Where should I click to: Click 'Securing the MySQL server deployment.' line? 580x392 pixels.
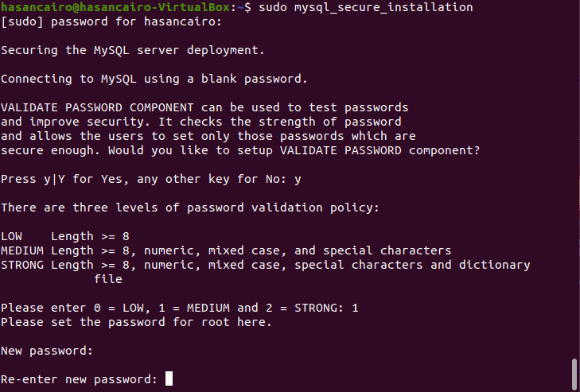pos(133,50)
